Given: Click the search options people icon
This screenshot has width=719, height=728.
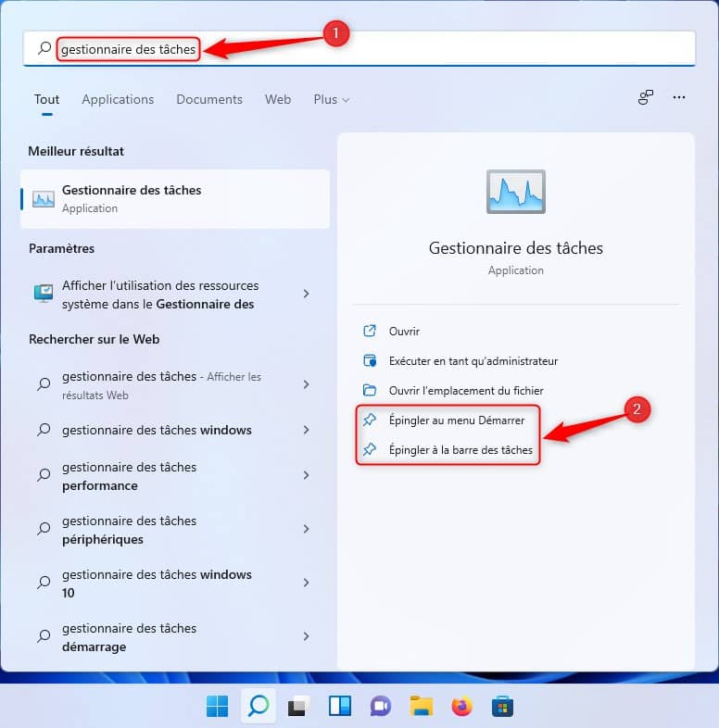Looking at the screenshot, I should [x=646, y=97].
